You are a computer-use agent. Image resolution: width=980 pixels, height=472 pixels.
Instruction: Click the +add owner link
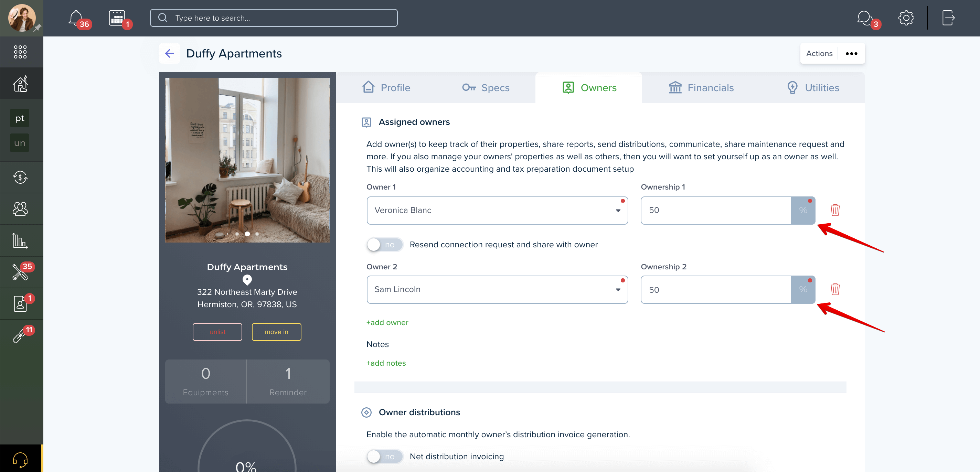387,323
